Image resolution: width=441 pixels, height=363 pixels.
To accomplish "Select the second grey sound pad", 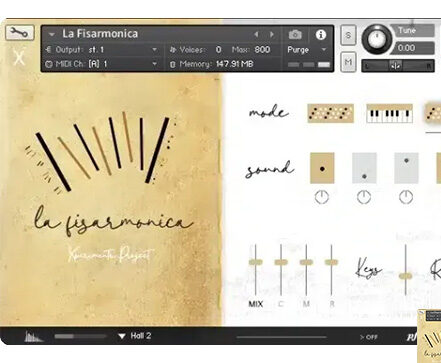I will (364, 168).
